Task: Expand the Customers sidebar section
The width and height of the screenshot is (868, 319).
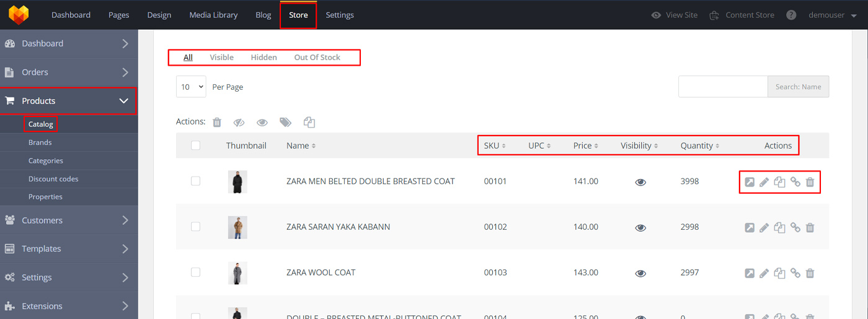Action: tap(68, 221)
